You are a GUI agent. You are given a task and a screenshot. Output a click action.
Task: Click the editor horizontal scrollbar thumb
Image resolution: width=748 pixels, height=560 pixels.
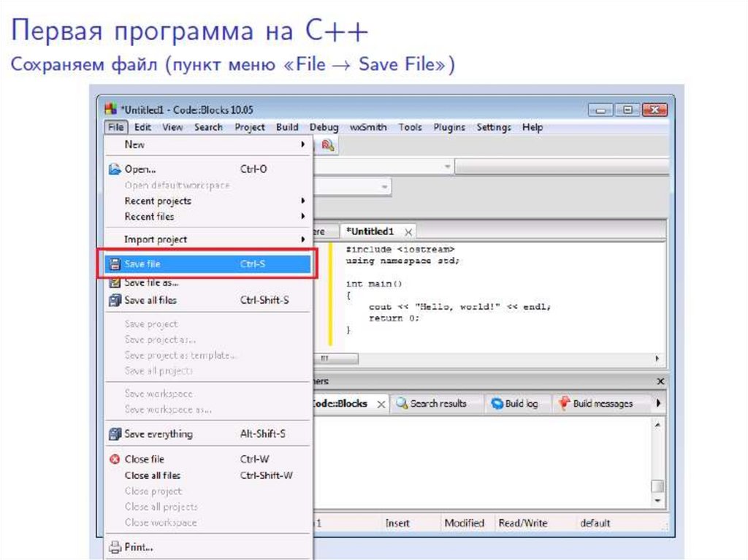pos(336,358)
